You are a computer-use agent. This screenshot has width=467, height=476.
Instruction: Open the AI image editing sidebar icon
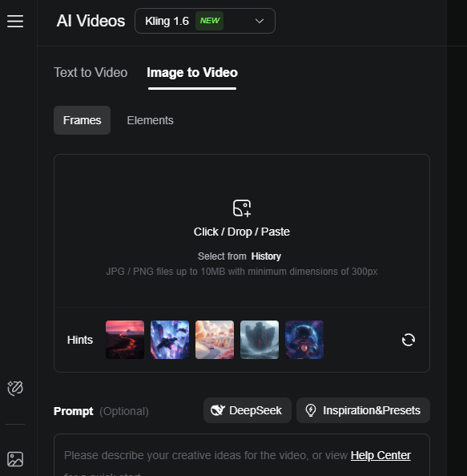(15, 389)
